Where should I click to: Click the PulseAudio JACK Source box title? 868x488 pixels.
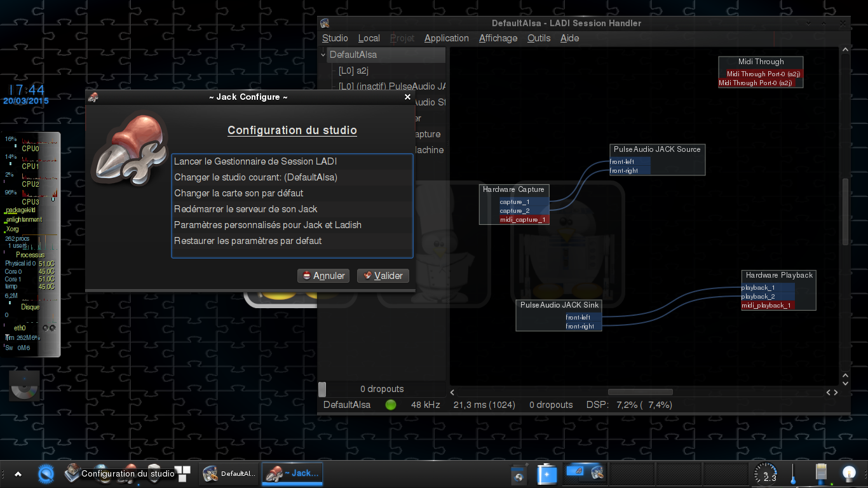coord(657,149)
